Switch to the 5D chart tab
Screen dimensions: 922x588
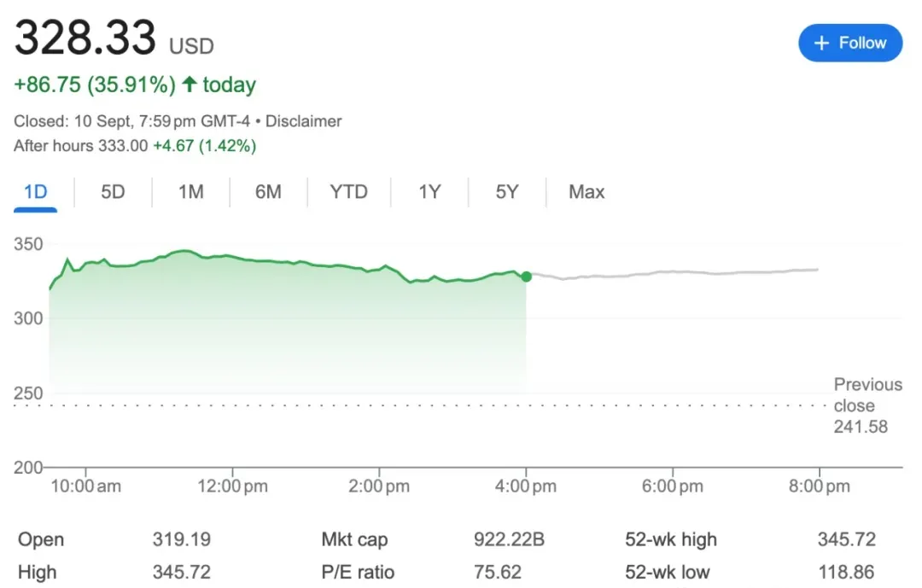pyautogui.click(x=113, y=192)
